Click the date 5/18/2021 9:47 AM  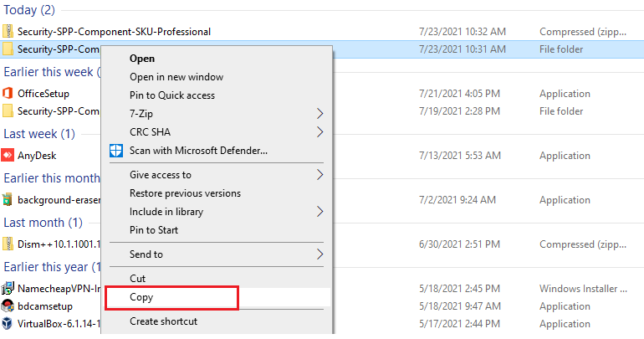point(460,306)
